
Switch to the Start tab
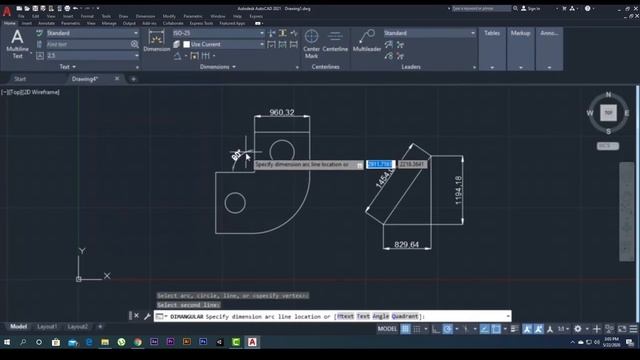tap(20, 79)
